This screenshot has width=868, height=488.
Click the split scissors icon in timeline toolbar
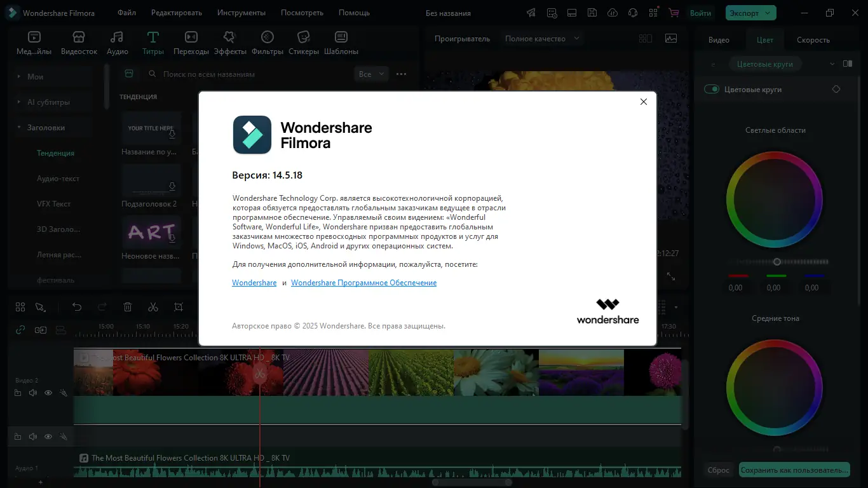pyautogui.click(x=153, y=307)
